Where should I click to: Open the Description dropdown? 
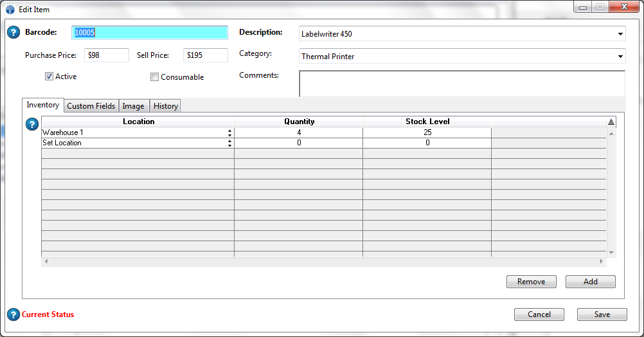point(620,34)
